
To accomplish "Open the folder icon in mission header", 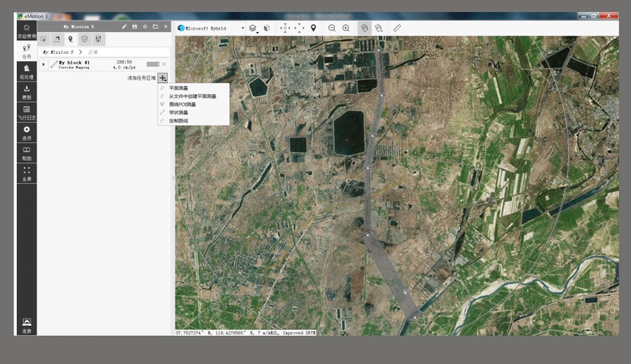I will click(155, 27).
